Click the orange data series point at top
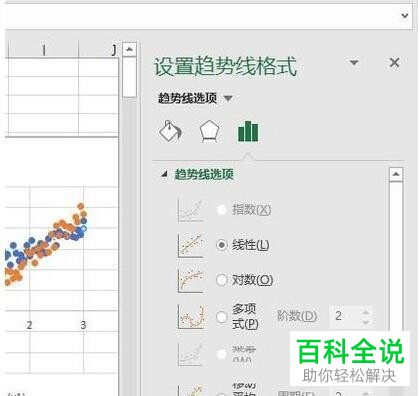420x396 pixels. 80,206
